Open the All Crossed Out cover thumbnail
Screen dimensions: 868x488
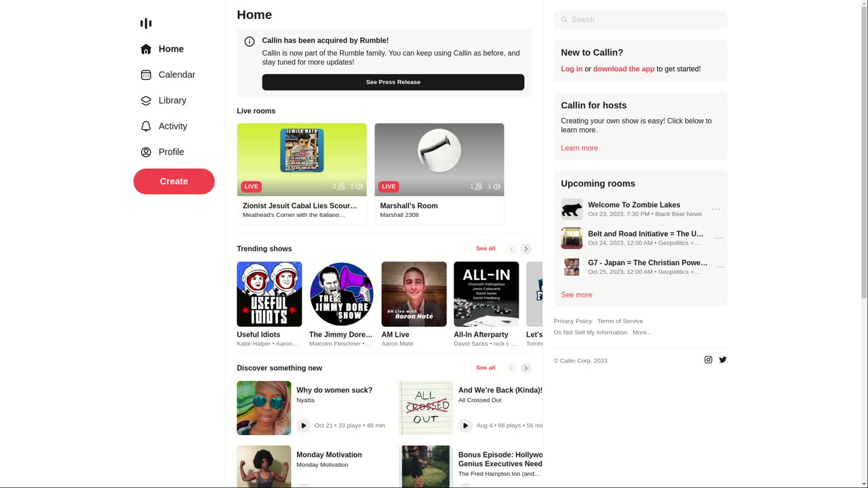[426, 408]
